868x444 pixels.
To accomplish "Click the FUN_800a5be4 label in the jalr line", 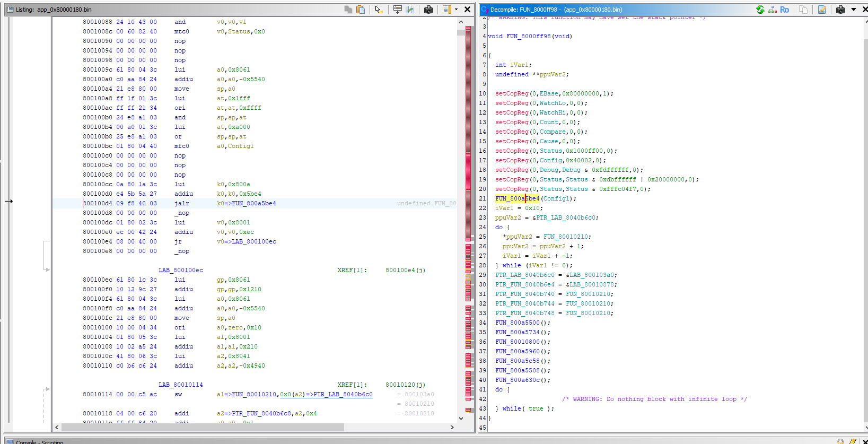I will click(253, 203).
